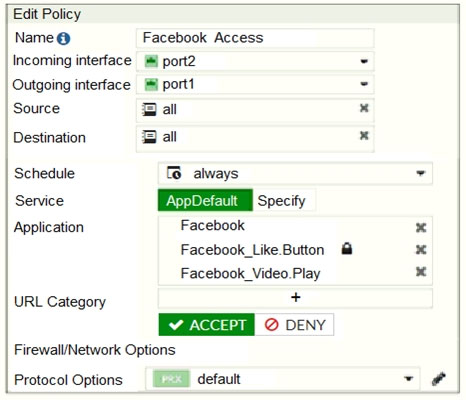
Task: Remove the 'all' destination address entry
Action: [x=364, y=135]
